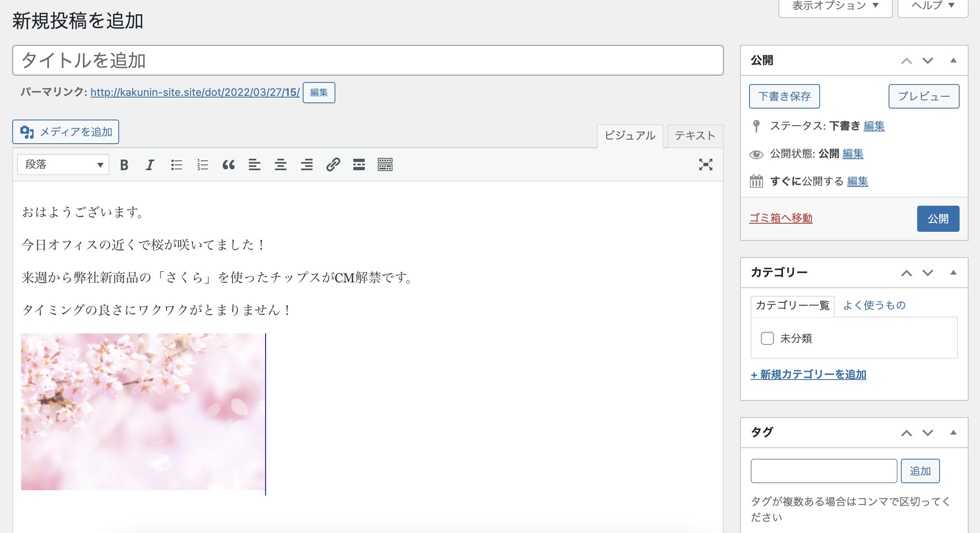Click the line 今日オフィスの近くで桜が咲いてました！
Image resolution: width=980 pixels, height=533 pixels.
coord(144,245)
